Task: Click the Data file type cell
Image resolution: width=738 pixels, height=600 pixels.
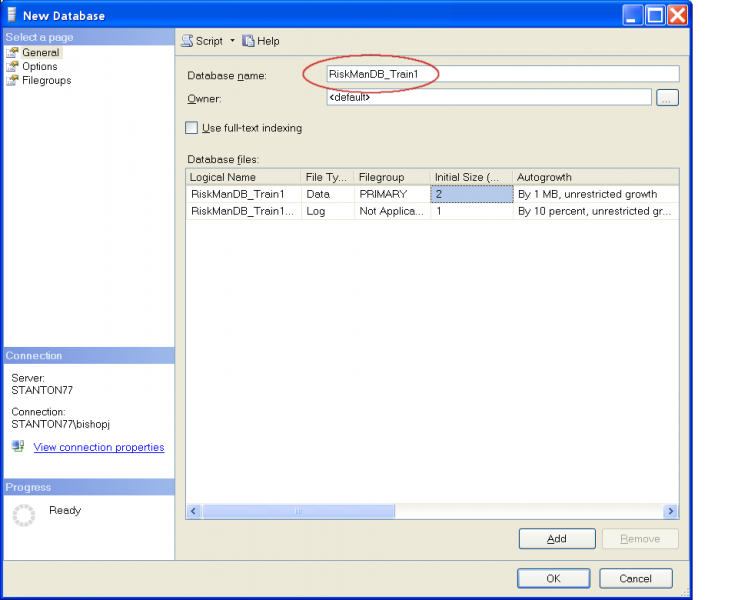Action: [x=328, y=194]
